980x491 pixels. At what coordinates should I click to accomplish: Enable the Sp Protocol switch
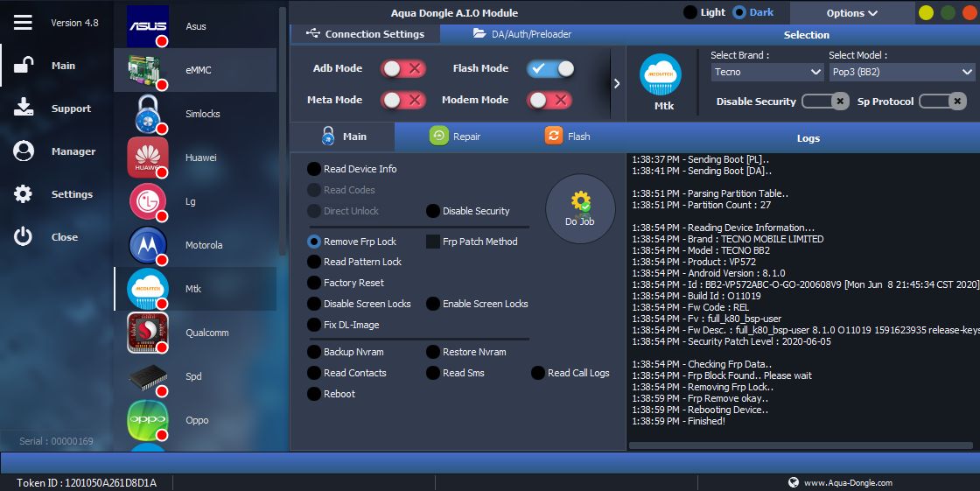(x=942, y=102)
